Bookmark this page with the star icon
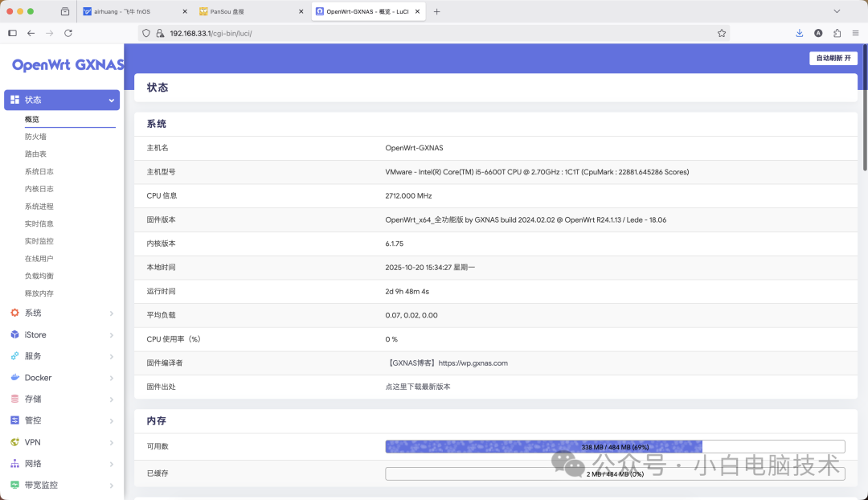 point(721,33)
